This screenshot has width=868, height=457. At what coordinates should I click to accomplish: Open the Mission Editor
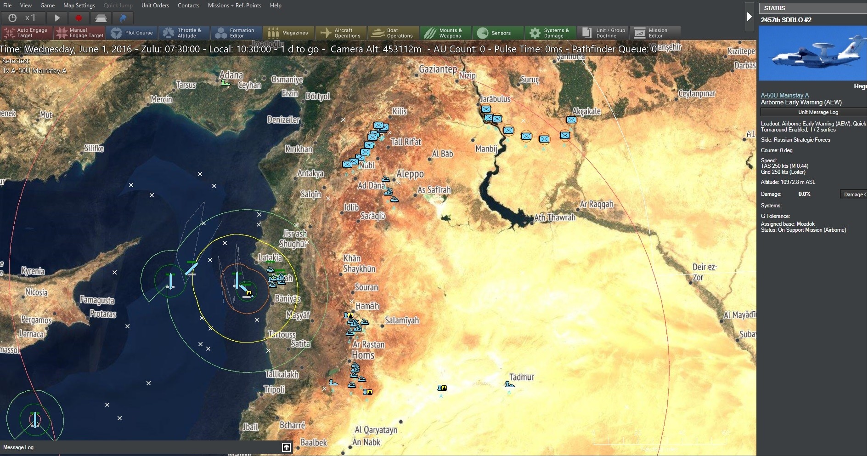pos(654,33)
